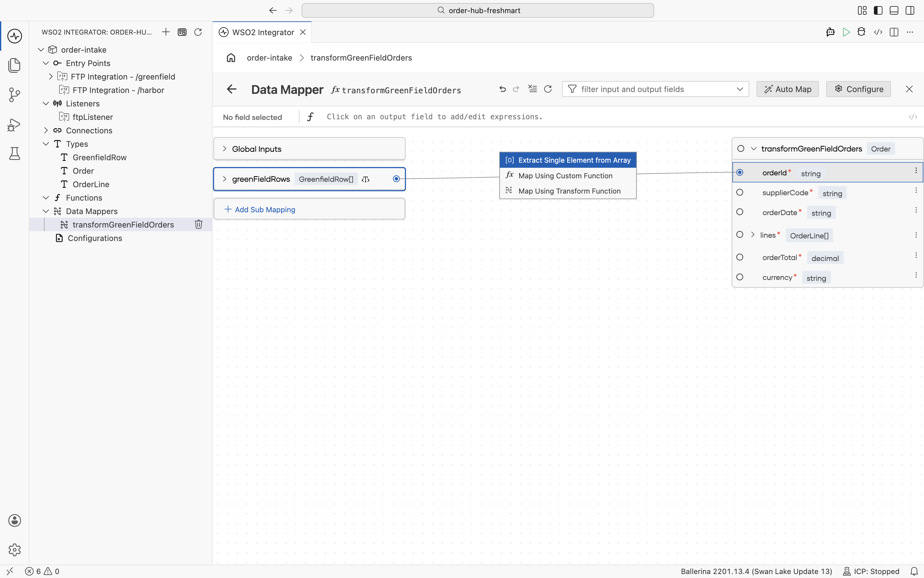
Task: Click the Auto Map button
Action: (787, 89)
